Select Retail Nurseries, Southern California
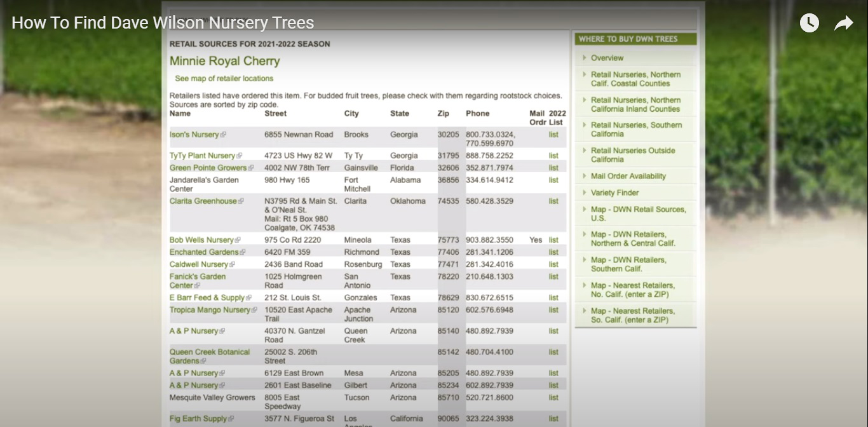 click(636, 130)
